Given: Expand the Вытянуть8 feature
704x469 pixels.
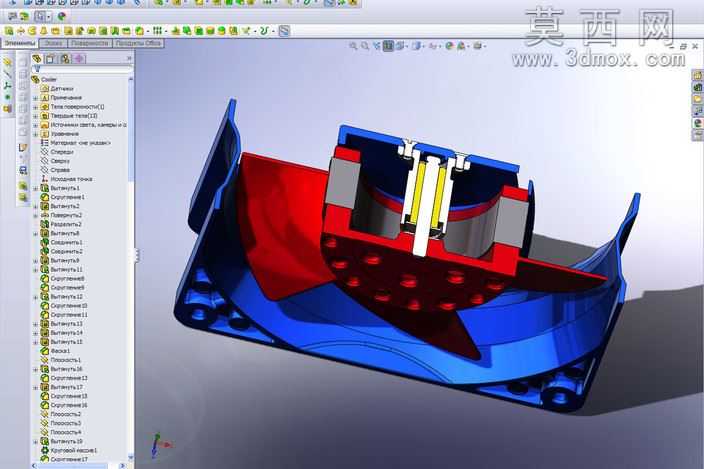Looking at the screenshot, I should coord(35,233).
